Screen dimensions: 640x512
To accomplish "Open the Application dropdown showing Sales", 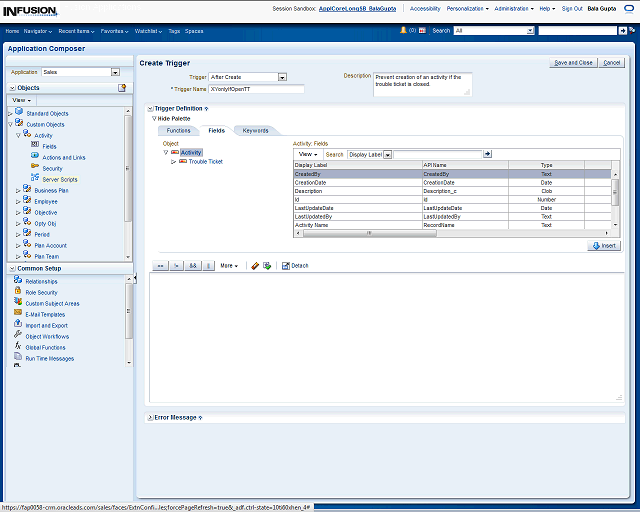I will point(115,72).
